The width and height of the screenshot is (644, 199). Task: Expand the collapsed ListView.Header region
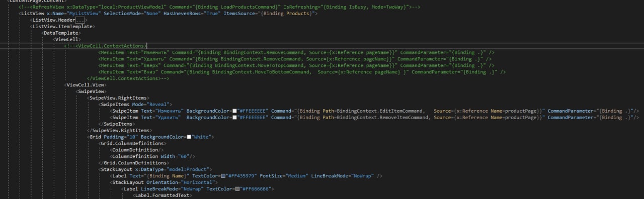pyautogui.click(x=80, y=20)
